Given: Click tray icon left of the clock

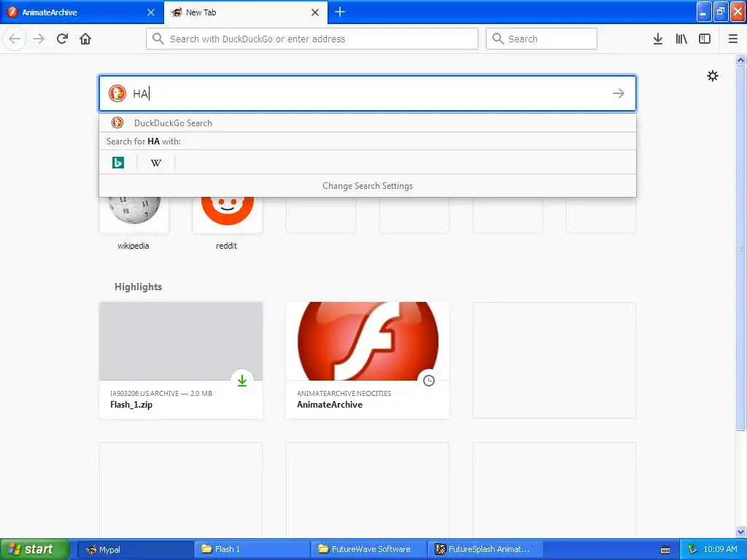Looking at the screenshot, I should (x=692, y=549).
